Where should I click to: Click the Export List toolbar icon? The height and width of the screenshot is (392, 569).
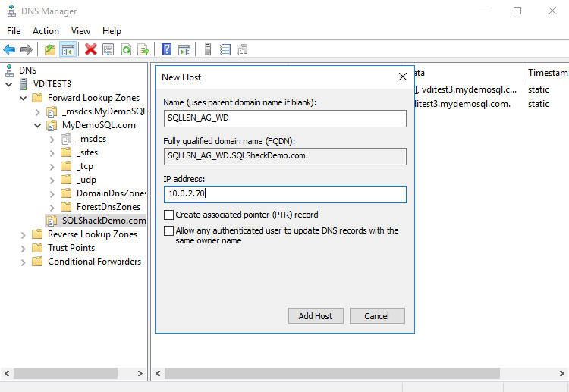[143, 49]
